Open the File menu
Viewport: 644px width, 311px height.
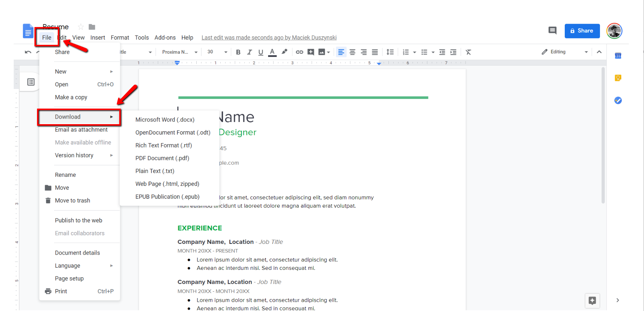[x=47, y=37]
